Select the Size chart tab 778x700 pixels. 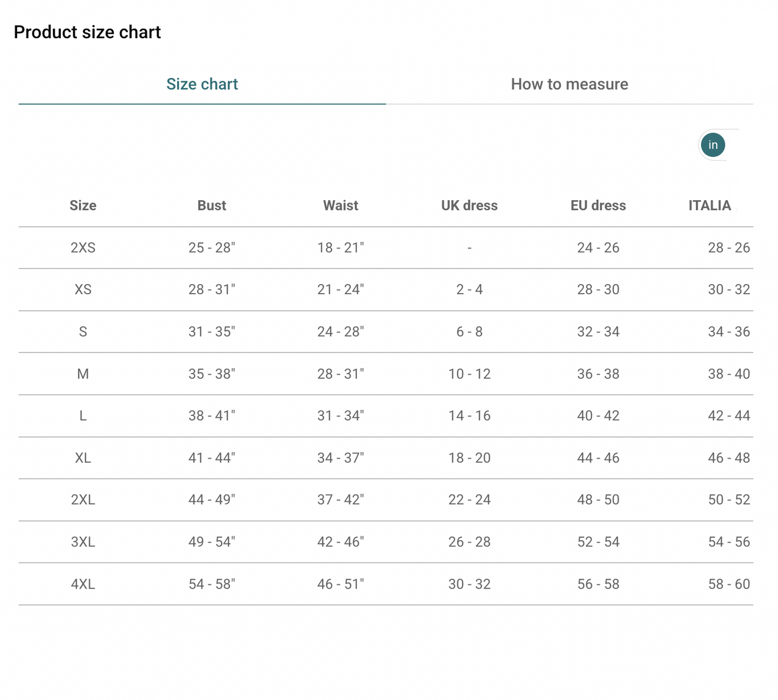(x=202, y=84)
